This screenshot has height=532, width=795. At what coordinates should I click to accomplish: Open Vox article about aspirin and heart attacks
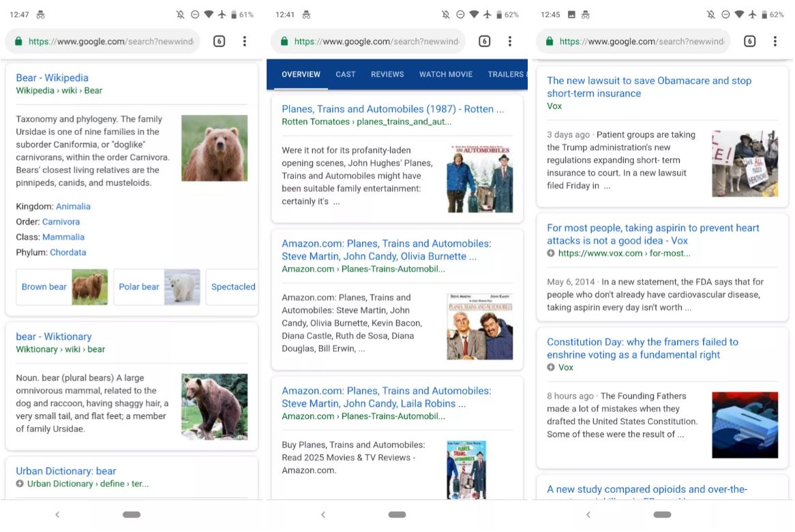652,234
